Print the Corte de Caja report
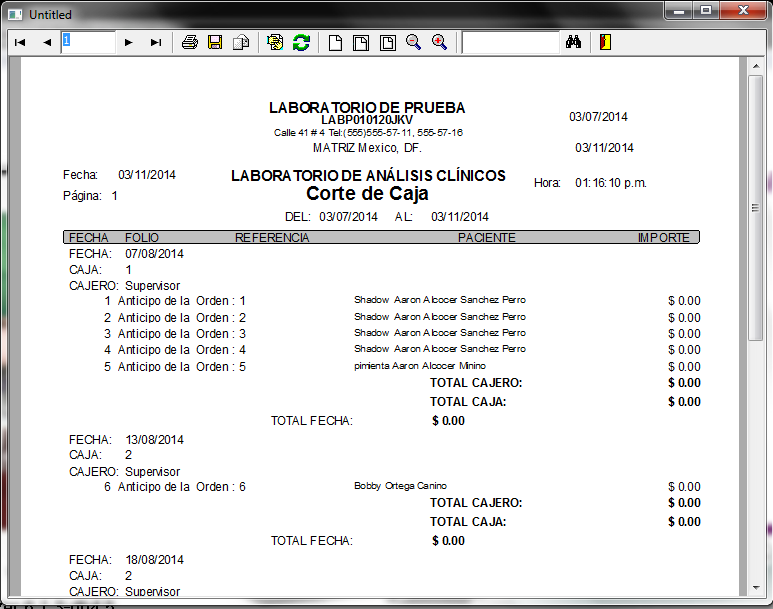Image resolution: width=773 pixels, height=609 pixels. click(190, 42)
